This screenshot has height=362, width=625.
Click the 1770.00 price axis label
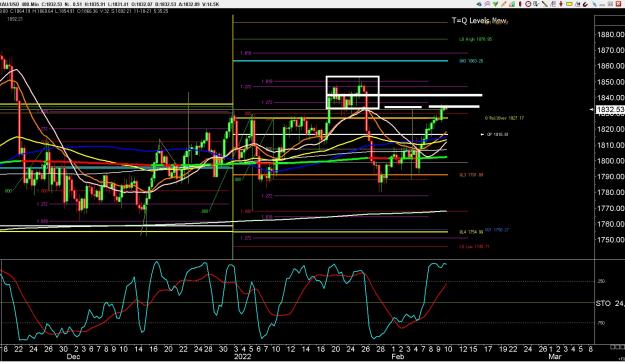[x=610, y=208]
